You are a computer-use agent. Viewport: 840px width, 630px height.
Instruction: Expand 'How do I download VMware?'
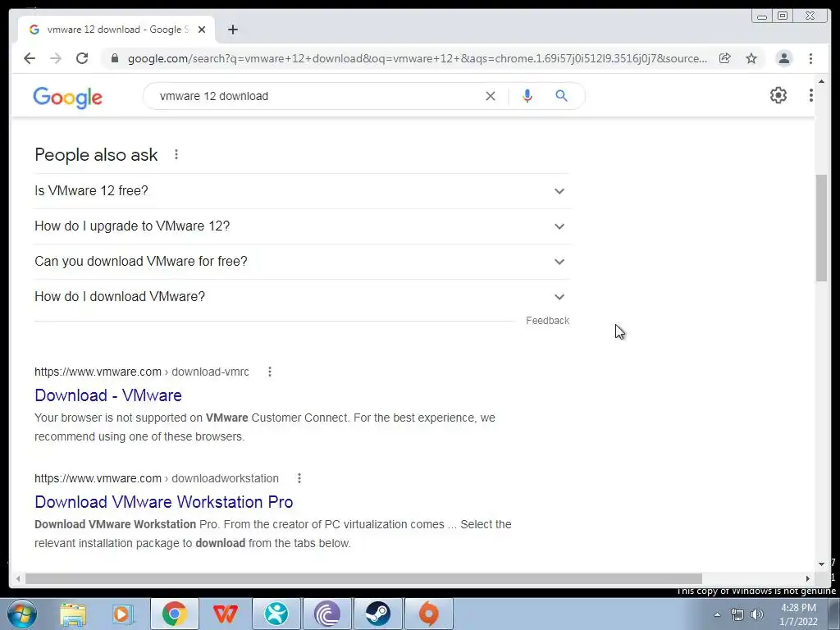tap(302, 297)
